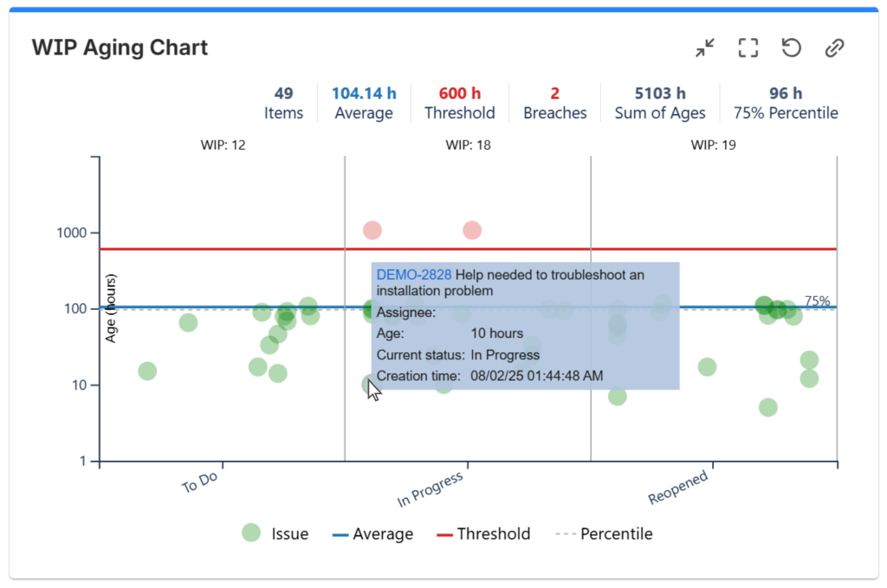Viewport: 887px width, 588px height.
Task: Click the collapse (minimize view) arrows icon
Action: pos(705,48)
